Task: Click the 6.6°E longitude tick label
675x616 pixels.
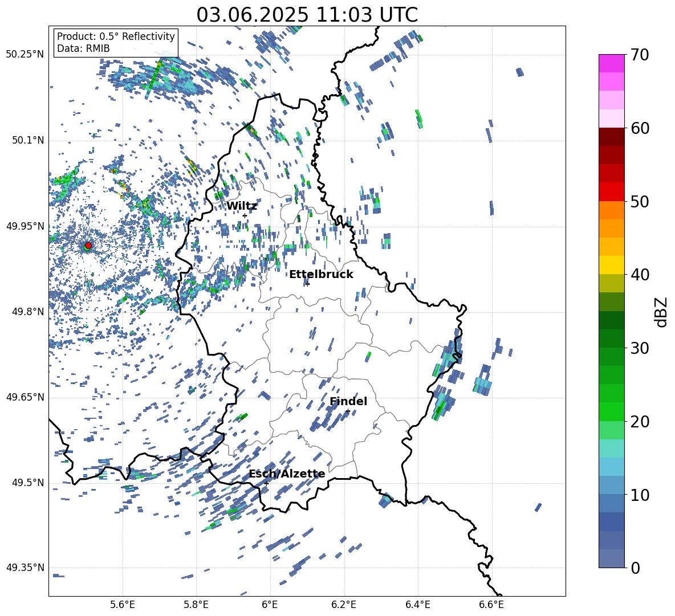Action: (x=491, y=605)
